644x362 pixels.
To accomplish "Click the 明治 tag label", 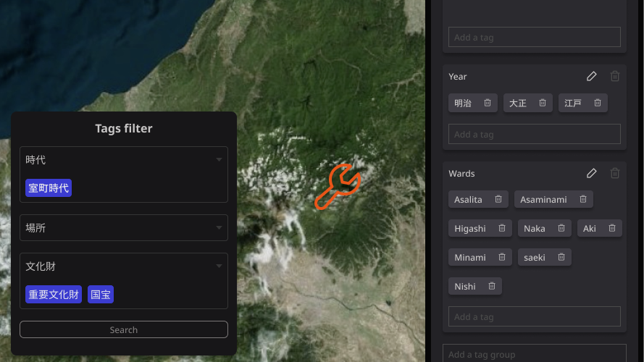I will pos(463,103).
